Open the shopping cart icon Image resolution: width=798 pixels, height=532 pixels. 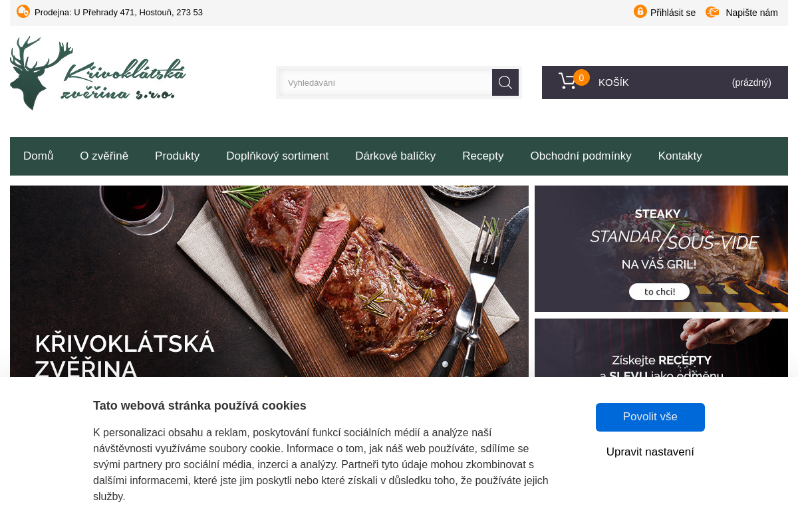coord(567,81)
